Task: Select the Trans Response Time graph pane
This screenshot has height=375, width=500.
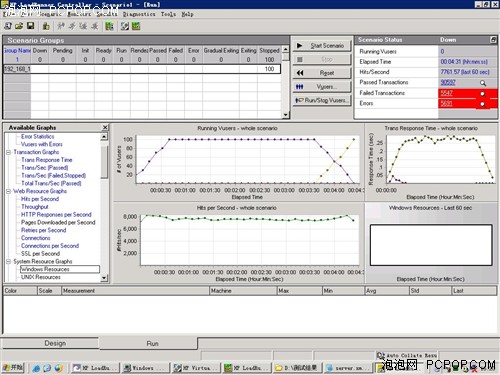Action: [431, 162]
